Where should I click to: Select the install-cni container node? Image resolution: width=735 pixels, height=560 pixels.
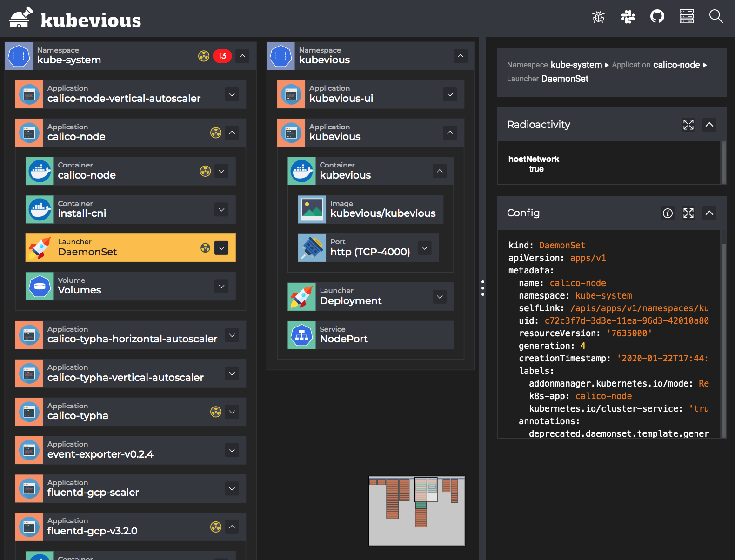coord(131,210)
